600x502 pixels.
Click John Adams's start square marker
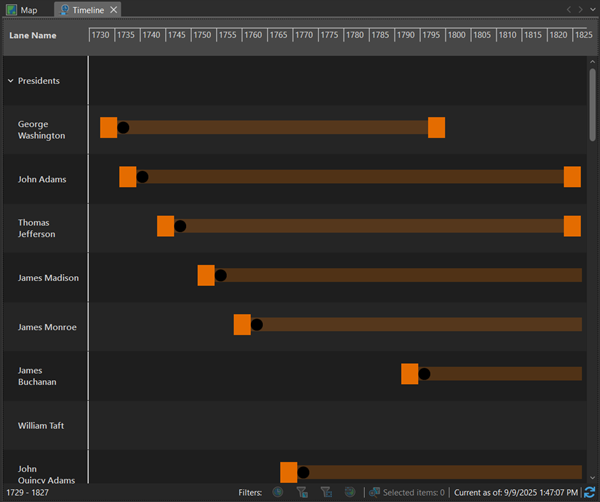click(128, 177)
